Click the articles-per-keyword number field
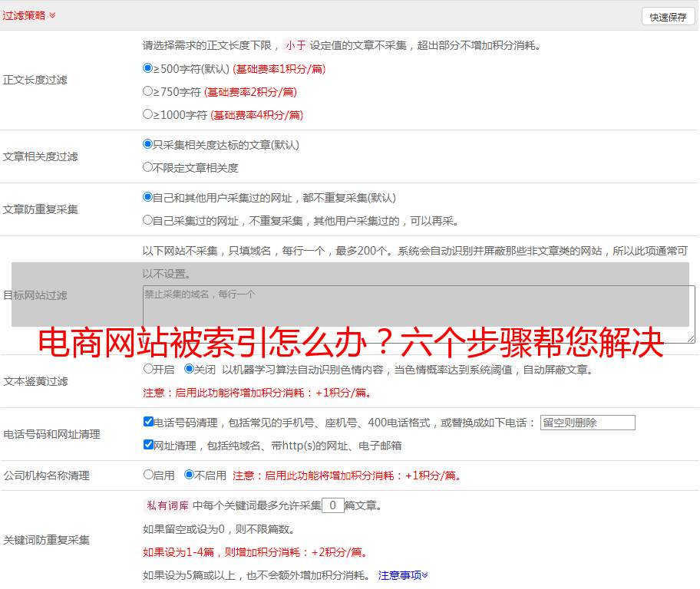 pos(333,505)
